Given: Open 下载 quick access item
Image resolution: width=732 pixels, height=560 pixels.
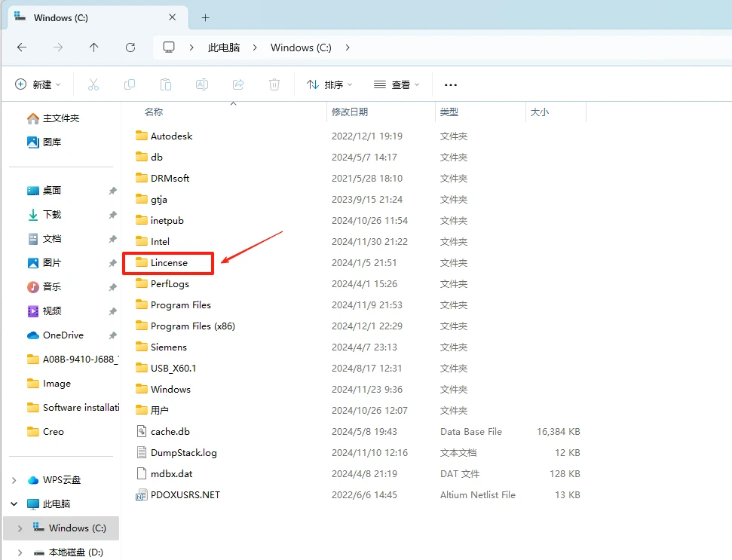Looking at the screenshot, I should point(44,215).
